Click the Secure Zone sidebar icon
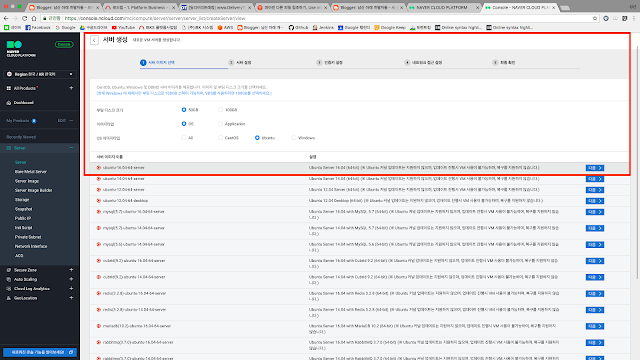640x360 pixels. (9, 270)
